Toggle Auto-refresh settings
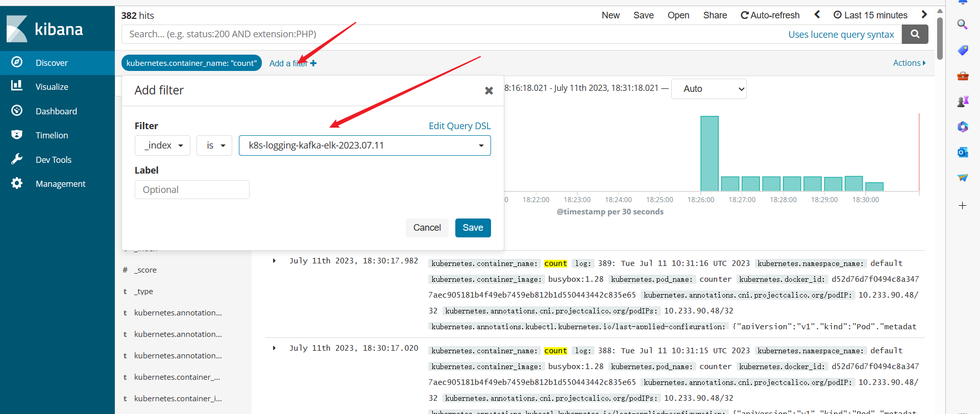This screenshot has width=980, height=414. 770,15
